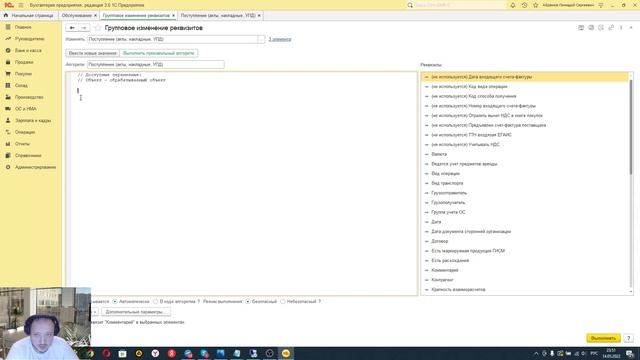Switch to Начальная страница tab
The height and width of the screenshot is (360, 640).
point(29,16)
